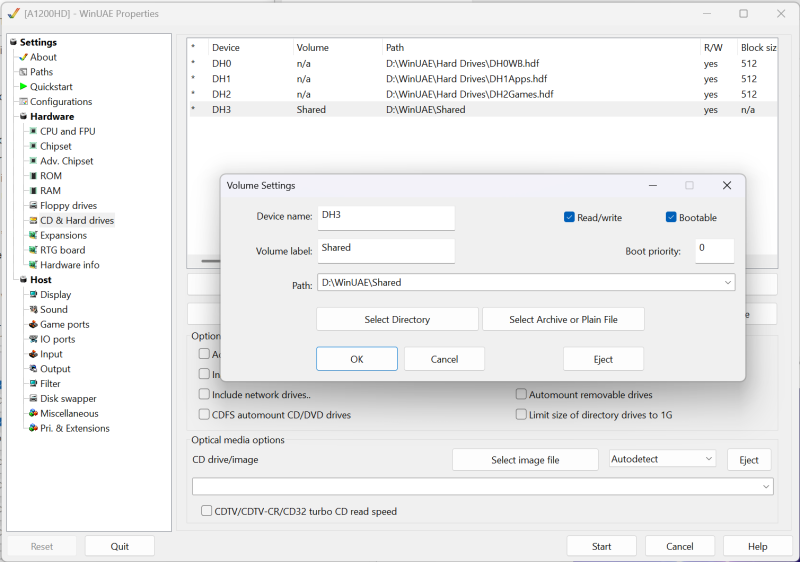Click the Boot priority field

coord(714,251)
